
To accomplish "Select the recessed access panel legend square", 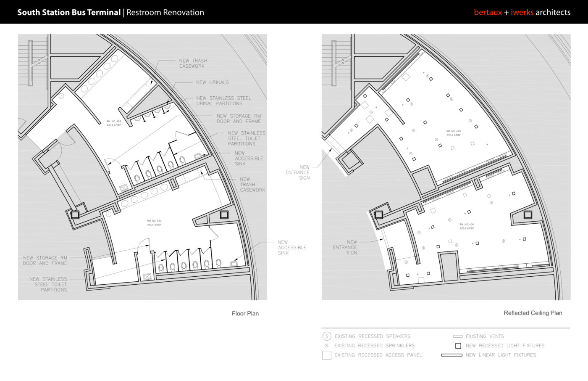I will [x=326, y=355].
